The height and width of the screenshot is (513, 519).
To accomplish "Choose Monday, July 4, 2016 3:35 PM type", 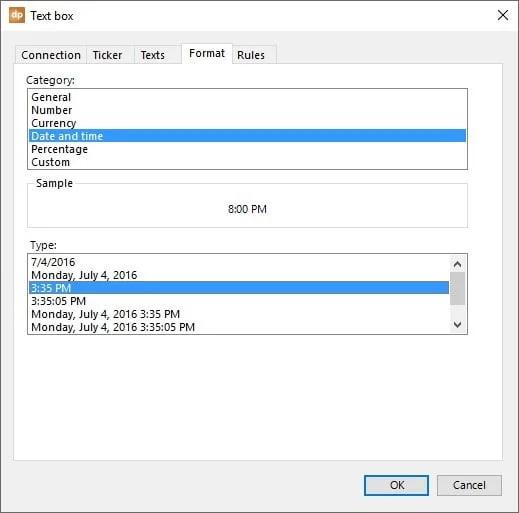I will coord(239,314).
